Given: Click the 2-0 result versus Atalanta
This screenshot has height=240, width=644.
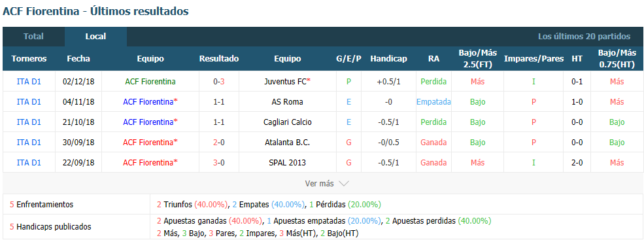Looking at the screenshot, I should click(x=219, y=142).
